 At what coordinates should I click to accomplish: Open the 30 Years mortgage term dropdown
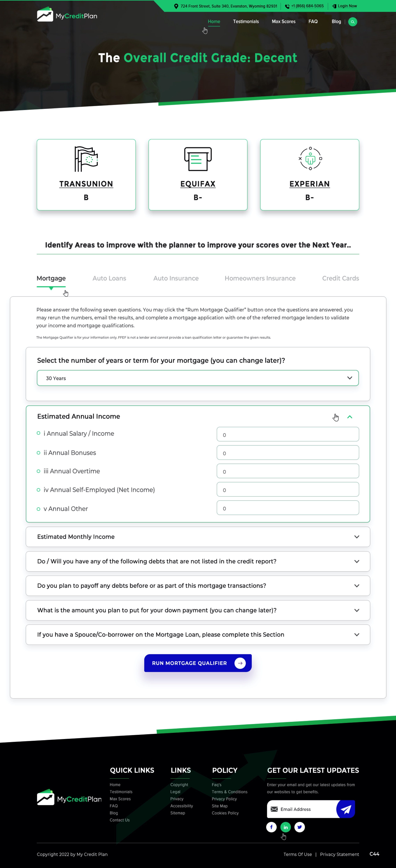[198, 378]
